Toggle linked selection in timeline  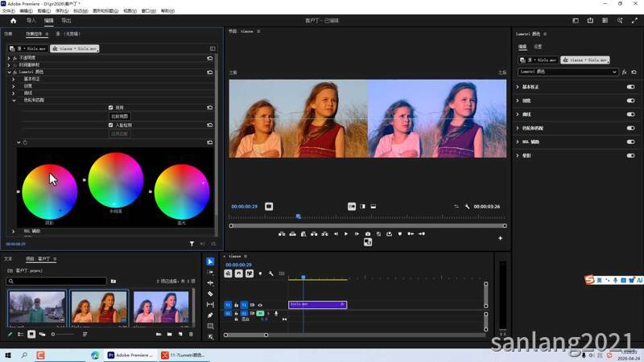pyautogui.click(x=250, y=274)
